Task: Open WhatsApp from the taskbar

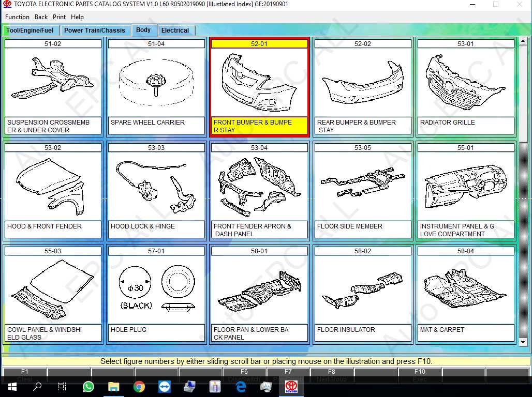Action: coord(88,387)
